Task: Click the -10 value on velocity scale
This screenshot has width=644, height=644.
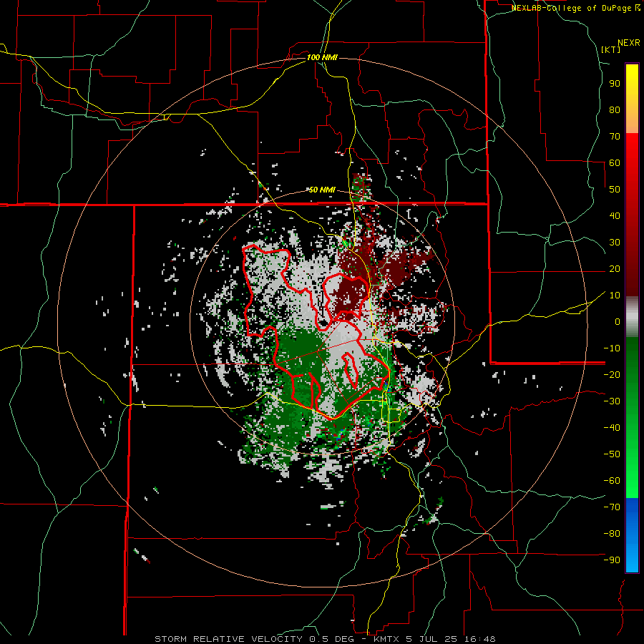Action: 612,348
